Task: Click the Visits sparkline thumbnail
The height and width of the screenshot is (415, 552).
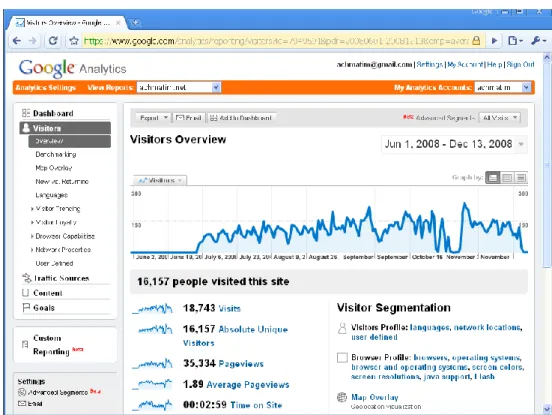Action: tap(152, 309)
